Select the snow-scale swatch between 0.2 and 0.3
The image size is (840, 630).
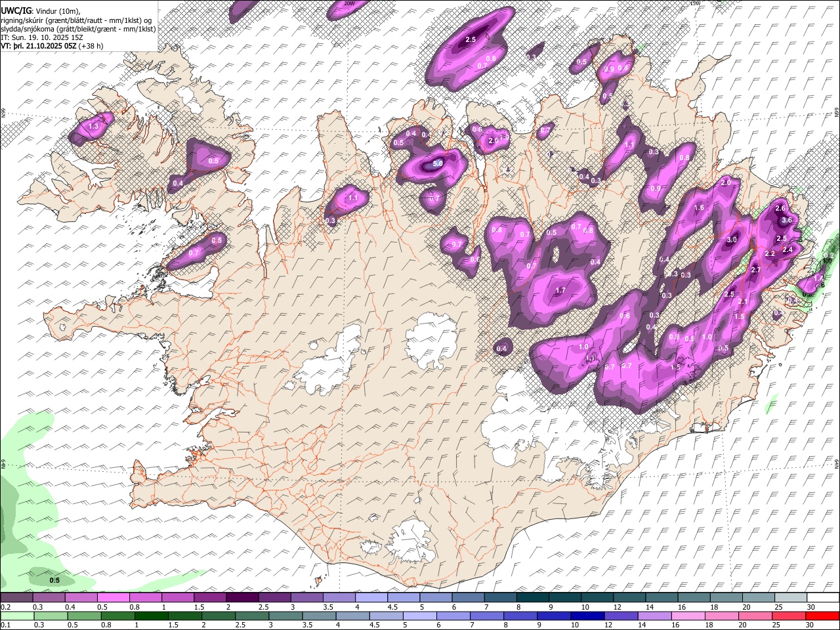point(17,598)
